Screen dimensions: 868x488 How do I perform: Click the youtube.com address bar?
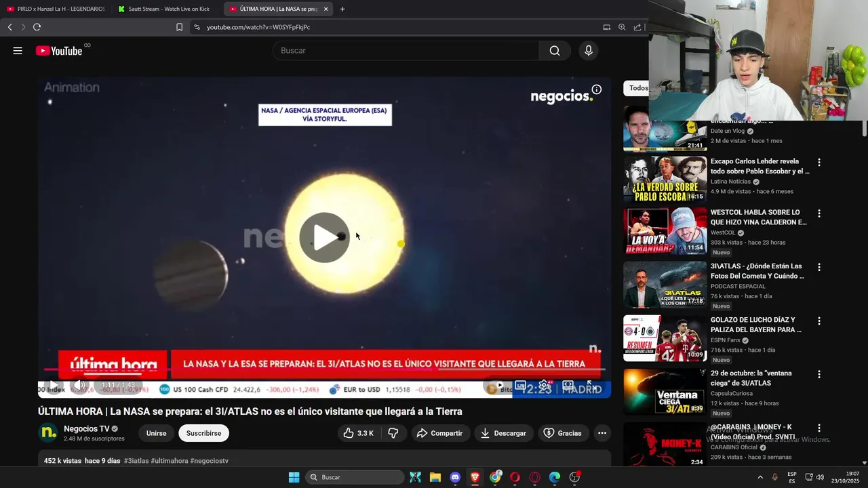coord(393,27)
